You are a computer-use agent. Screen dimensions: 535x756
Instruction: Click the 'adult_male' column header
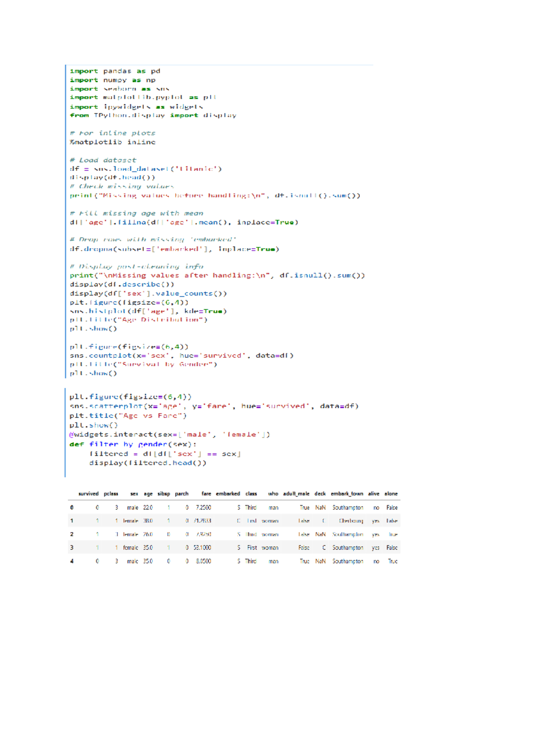296,493
